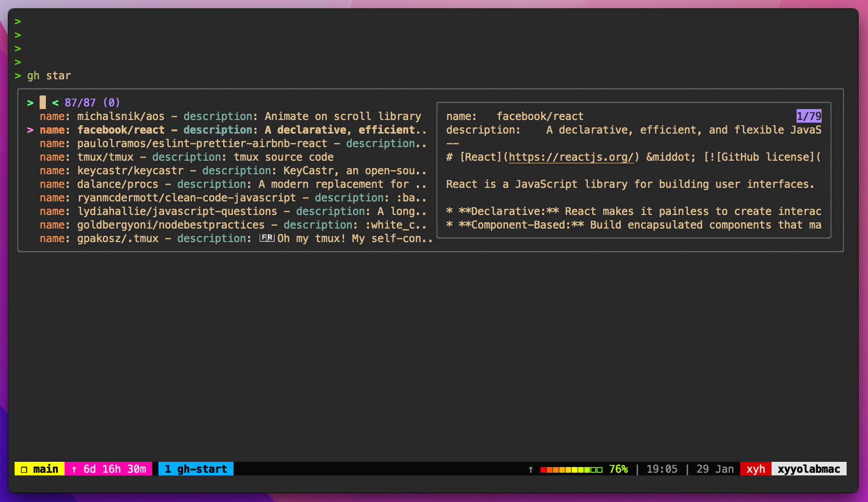Click the preview description line
This screenshot has width=868, height=502.
pos(633,130)
